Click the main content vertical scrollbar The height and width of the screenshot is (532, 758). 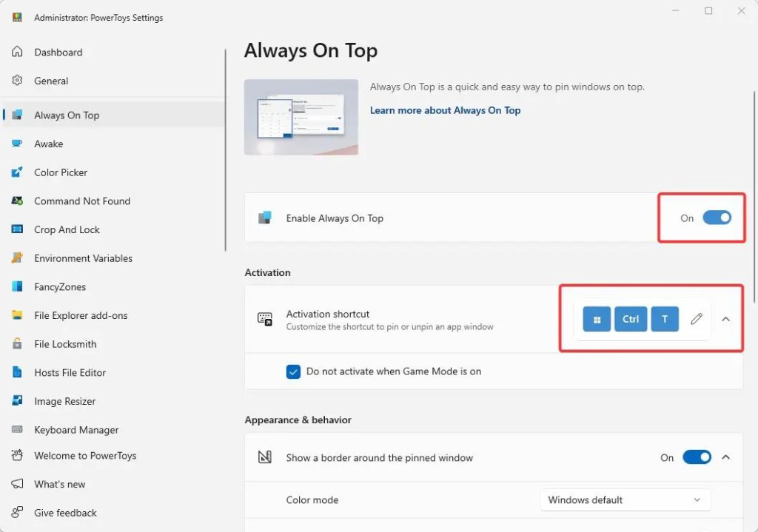click(x=754, y=197)
